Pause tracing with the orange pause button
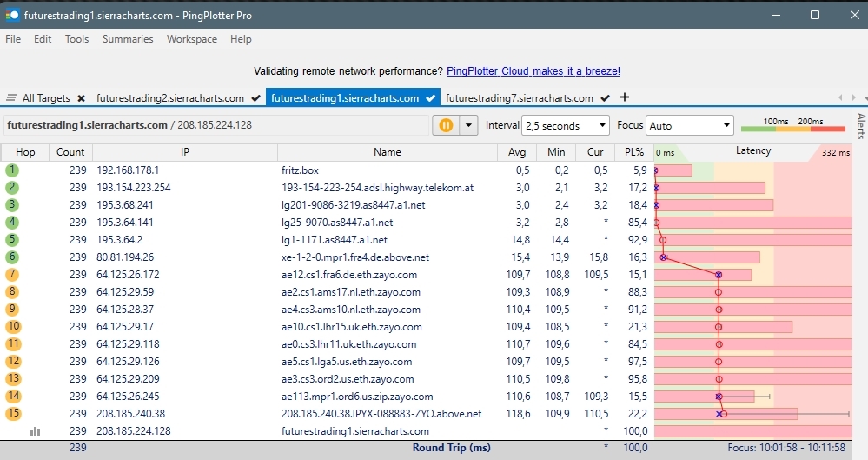The image size is (868, 460). pos(447,125)
